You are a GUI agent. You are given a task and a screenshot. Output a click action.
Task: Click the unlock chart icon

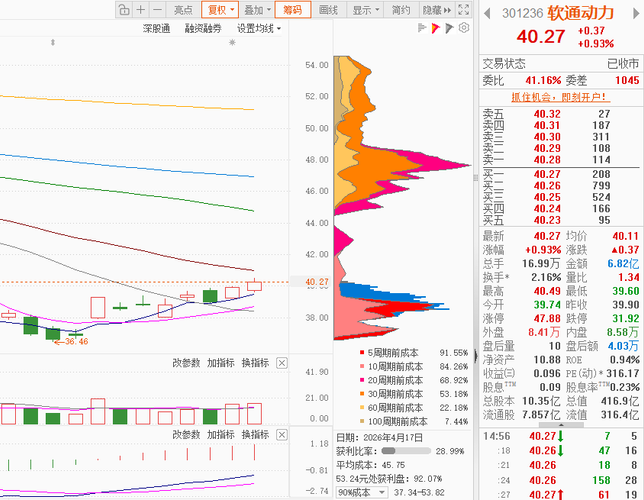point(124,9)
